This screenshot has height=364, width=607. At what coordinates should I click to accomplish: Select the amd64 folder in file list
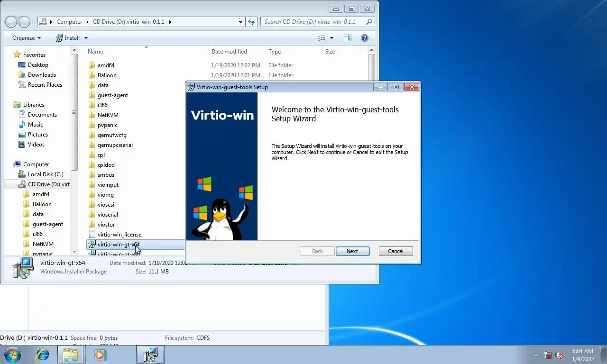[106, 65]
